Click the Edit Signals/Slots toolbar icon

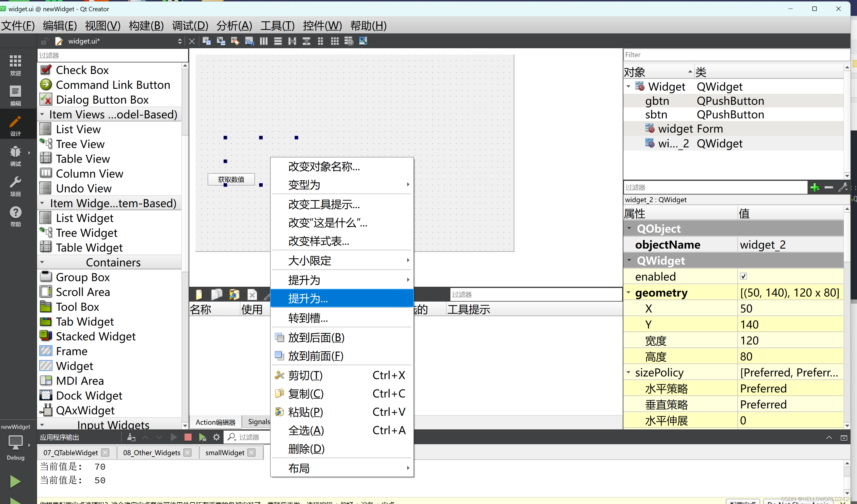(221, 41)
